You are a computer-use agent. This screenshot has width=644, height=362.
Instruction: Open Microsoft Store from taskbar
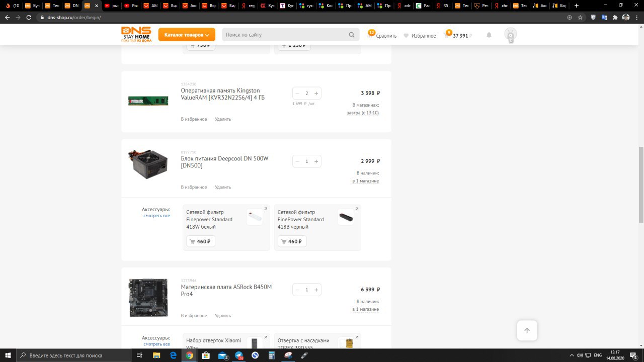(206, 355)
